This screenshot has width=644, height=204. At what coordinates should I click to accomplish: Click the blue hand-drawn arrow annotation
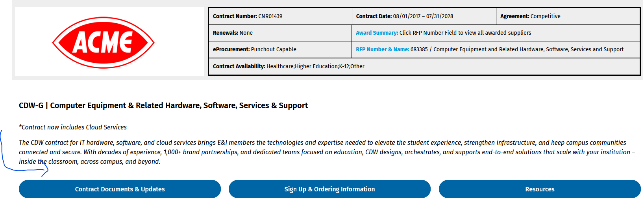[x=24, y=154]
